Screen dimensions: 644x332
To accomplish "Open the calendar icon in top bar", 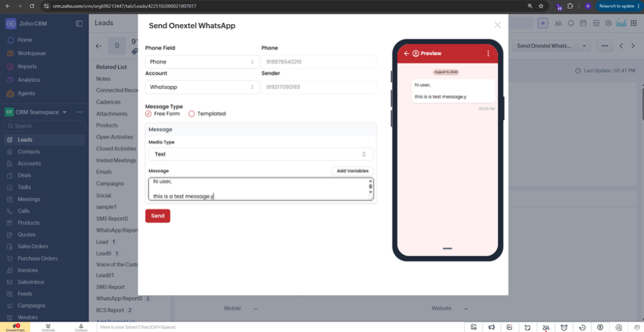I will pyautogui.click(x=583, y=23).
